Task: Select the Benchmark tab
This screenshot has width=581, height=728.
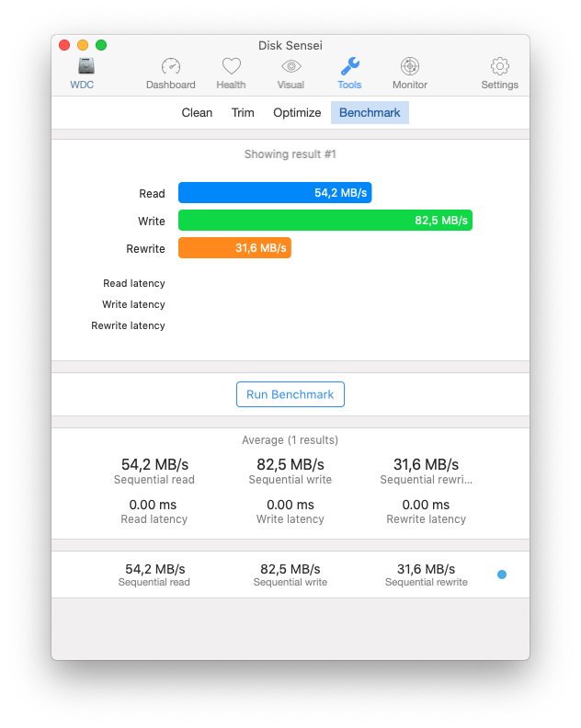Action: point(370,113)
